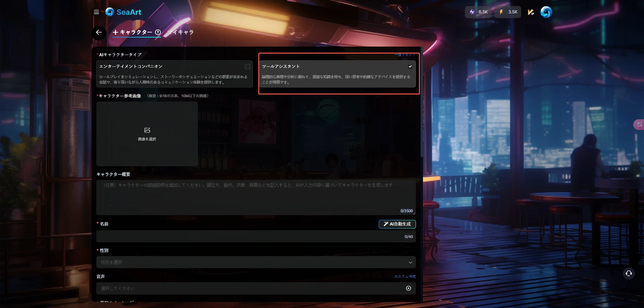Open the 音声 selection field
The image size is (644, 308).
tap(252, 288)
